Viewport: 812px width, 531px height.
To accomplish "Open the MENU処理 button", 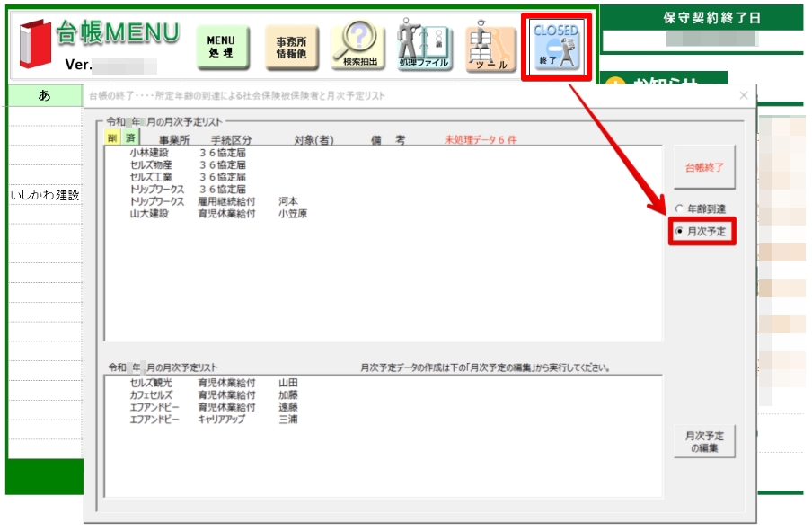I will (222, 47).
